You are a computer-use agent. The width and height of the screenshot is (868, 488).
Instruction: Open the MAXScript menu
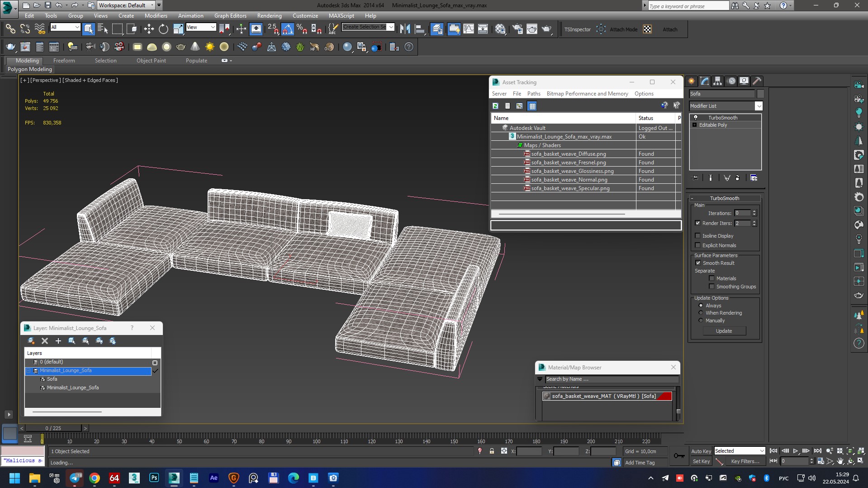[341, 16]
